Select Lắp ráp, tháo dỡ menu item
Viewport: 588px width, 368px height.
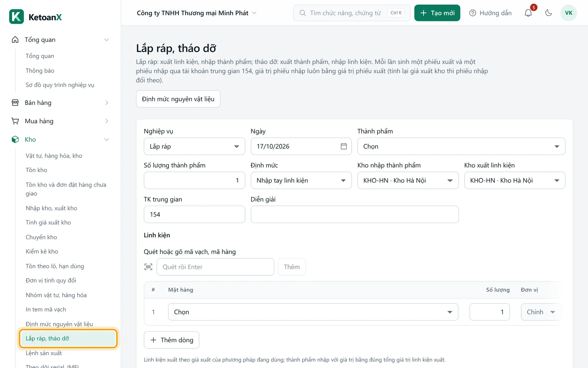68,339
